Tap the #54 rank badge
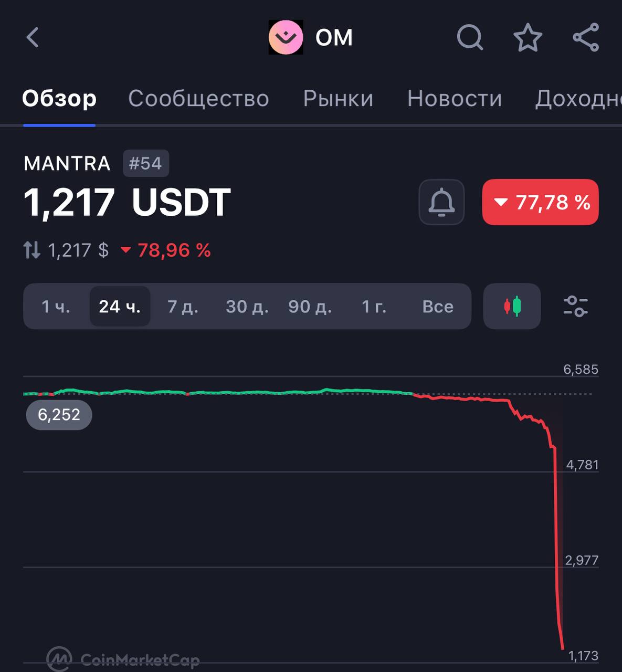 pyautogui.click(x=146, y=163)
